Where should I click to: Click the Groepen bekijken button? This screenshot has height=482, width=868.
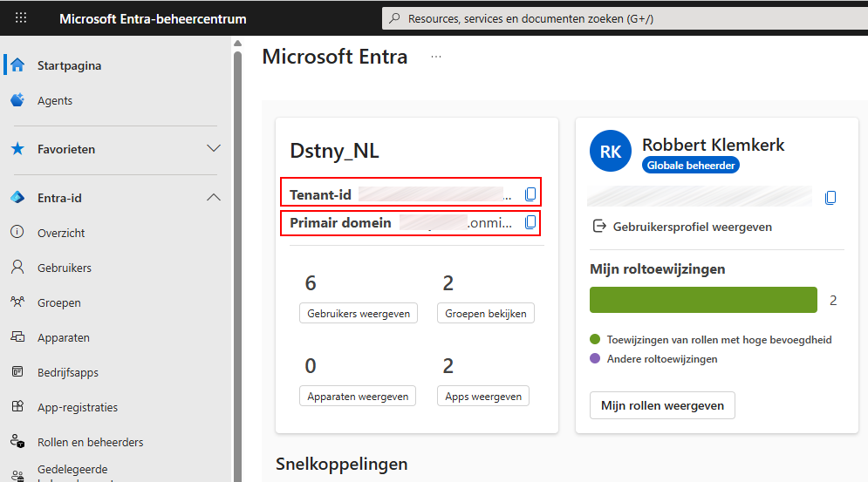(x=486, y=313)
